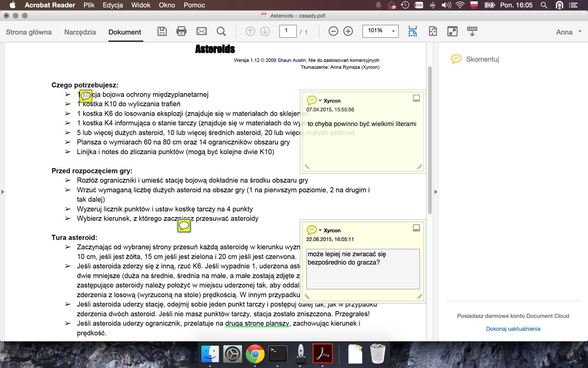Open options triangle in the 07.04.2015 comment
Viewport: 588px width, 368px height.
pyautogui.click(x=320, y=100)
